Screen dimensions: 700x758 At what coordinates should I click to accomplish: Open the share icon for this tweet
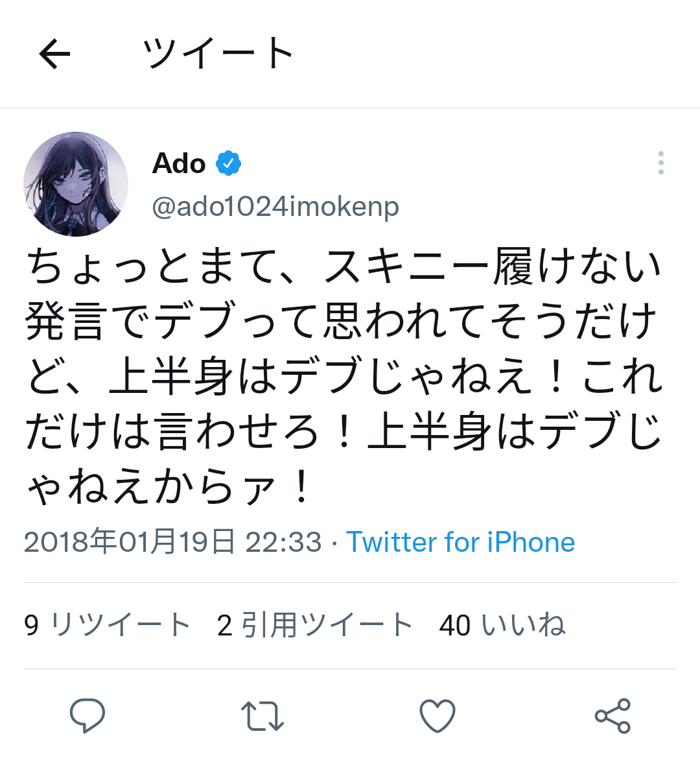point(612,716)
